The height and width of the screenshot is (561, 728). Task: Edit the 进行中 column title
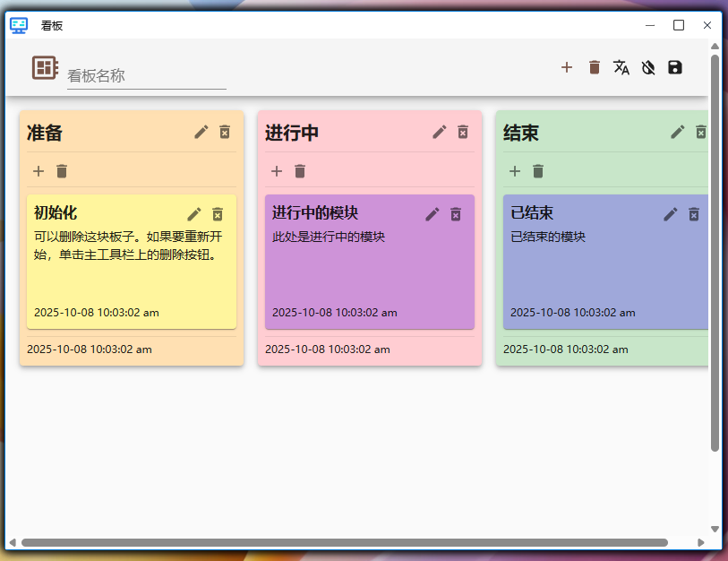(439, 132)
